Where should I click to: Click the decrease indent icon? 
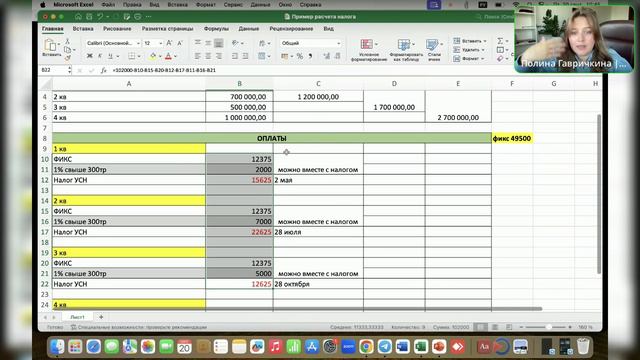[235, 56]
